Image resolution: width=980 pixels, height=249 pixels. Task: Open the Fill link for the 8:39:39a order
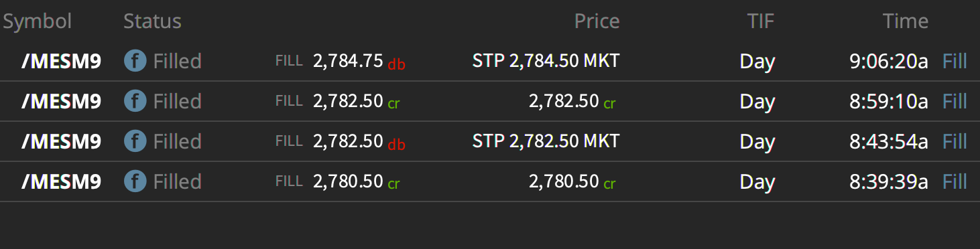955,182
